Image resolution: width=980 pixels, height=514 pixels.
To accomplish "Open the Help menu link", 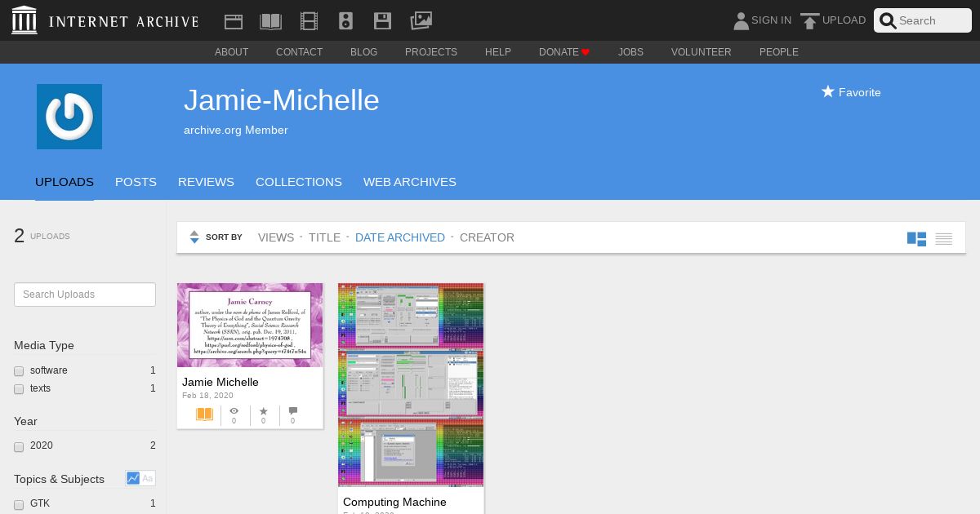I will pos(498,52).
